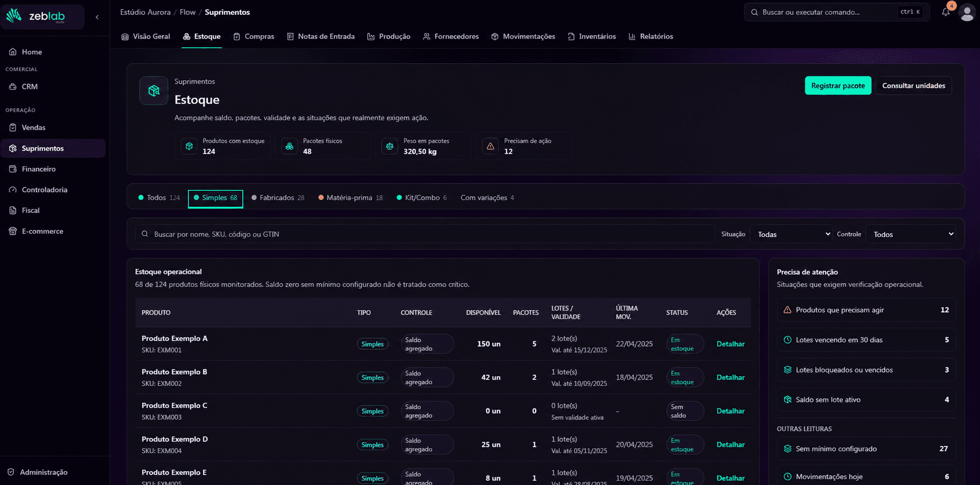Click the Financeiro icon in sidebar

tap(13, 169)
